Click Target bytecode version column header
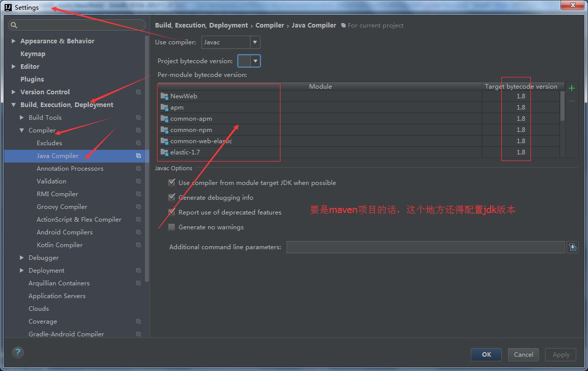Viewport: 588px width, 371px height. tap(521, 86)
